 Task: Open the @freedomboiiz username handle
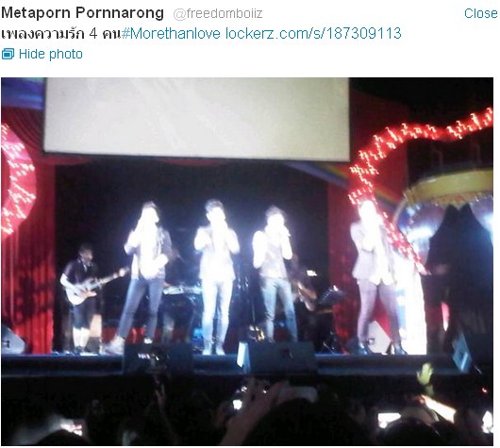pos(218,14)
